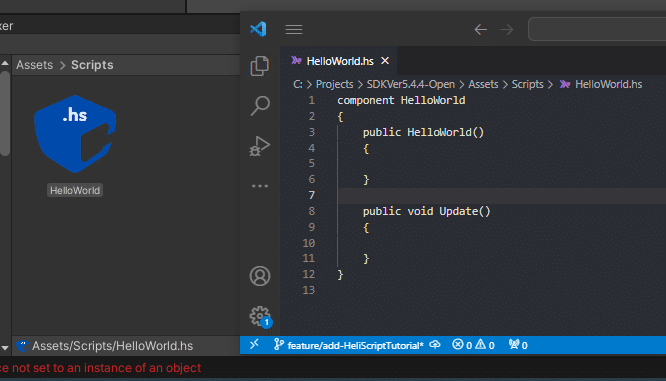
Task: Click line number 1 in the gutter
Action: 311,100
